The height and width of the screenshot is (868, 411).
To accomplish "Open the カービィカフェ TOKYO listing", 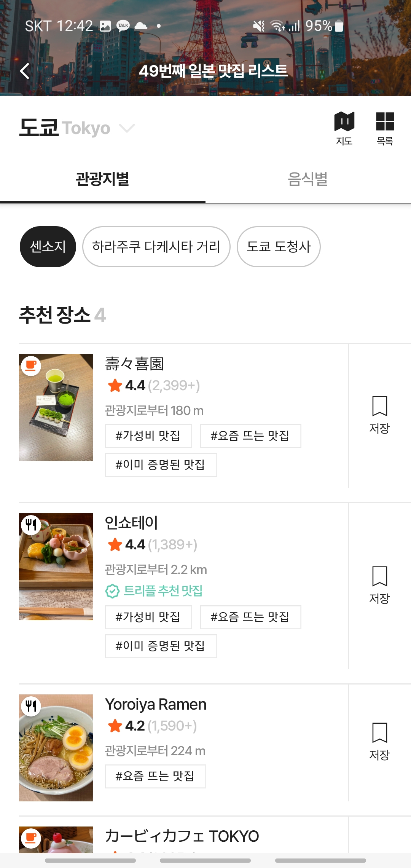I will [182, 836].
